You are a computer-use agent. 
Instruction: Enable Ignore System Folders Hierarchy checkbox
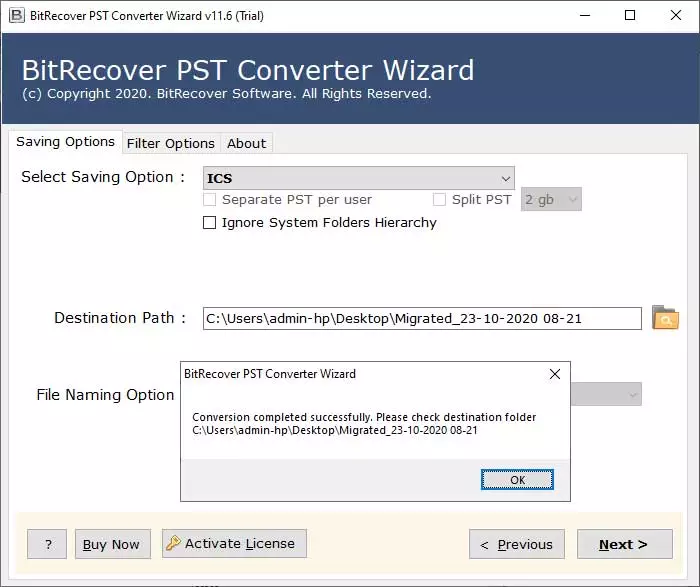pyautogui.click(x=210, y=223)
